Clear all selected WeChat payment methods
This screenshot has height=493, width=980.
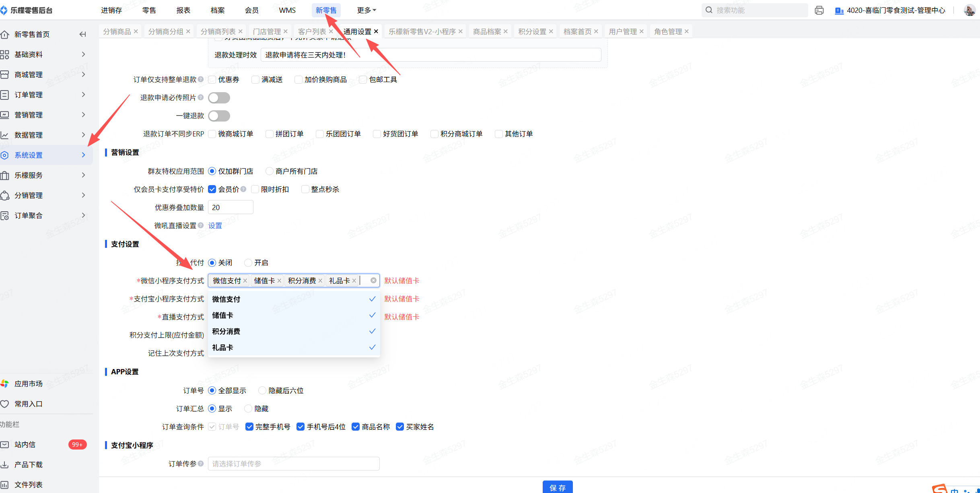[x=373, y=281]
